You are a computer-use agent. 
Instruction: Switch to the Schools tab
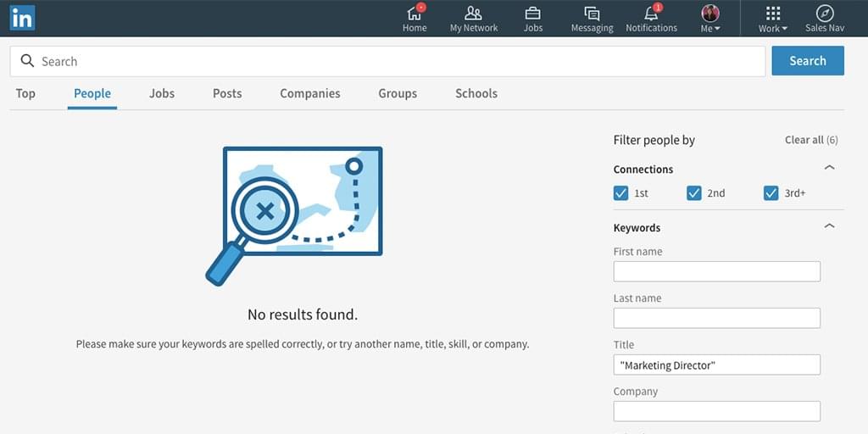coord(476,93)
